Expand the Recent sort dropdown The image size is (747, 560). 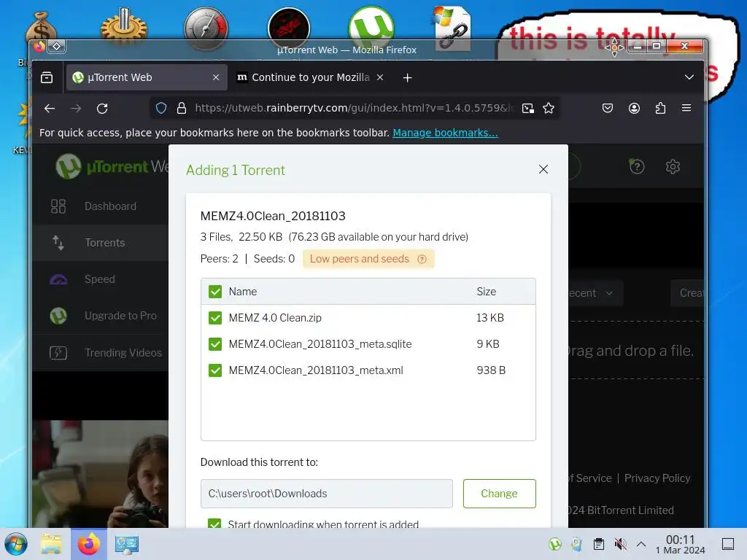pos(595,293)
